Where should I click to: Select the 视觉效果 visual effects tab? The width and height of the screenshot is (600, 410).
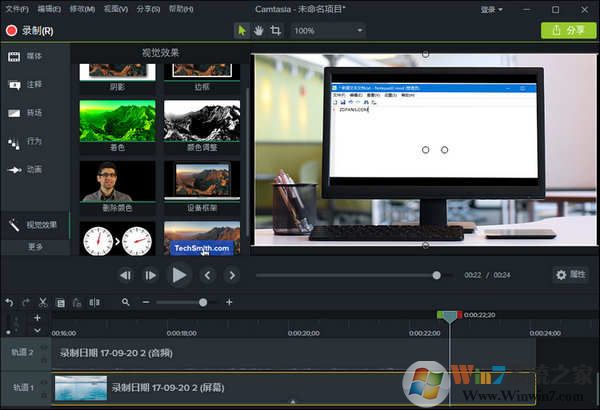click(x=34, y=225)
